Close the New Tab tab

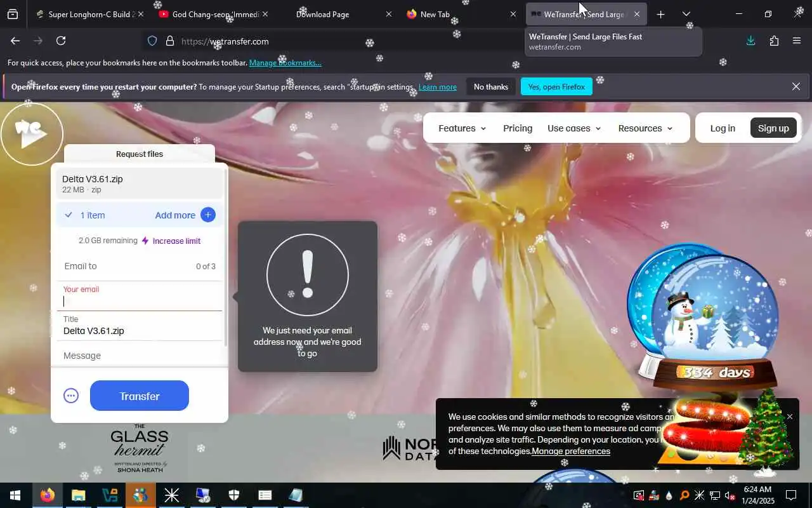(513, 14)
